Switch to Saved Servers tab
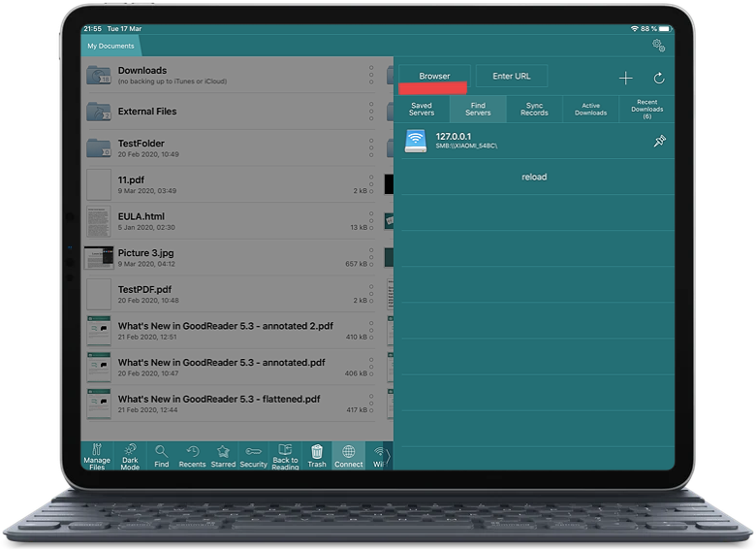 [422, 109]
